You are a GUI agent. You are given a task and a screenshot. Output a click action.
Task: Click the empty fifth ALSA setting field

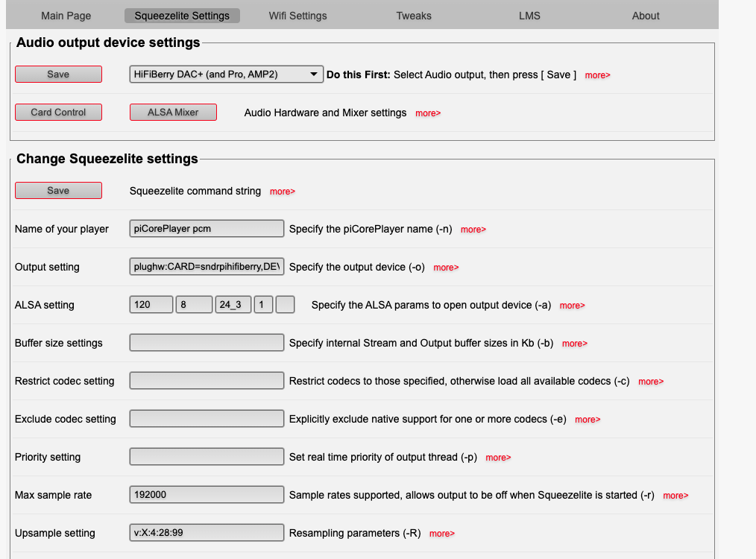coord(285,305)
